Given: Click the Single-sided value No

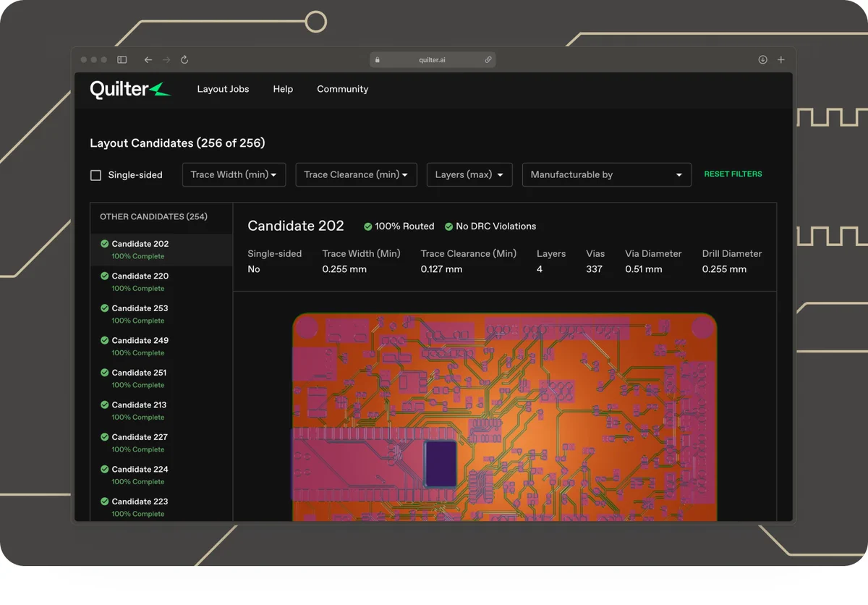Looking at the screenshot, I should [254, 269].
